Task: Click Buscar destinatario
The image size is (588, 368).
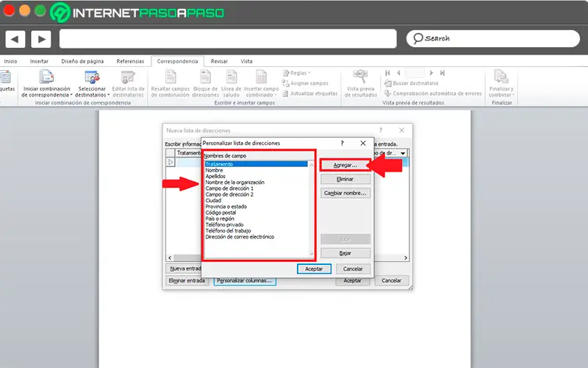Action: [x=412, y=83]
